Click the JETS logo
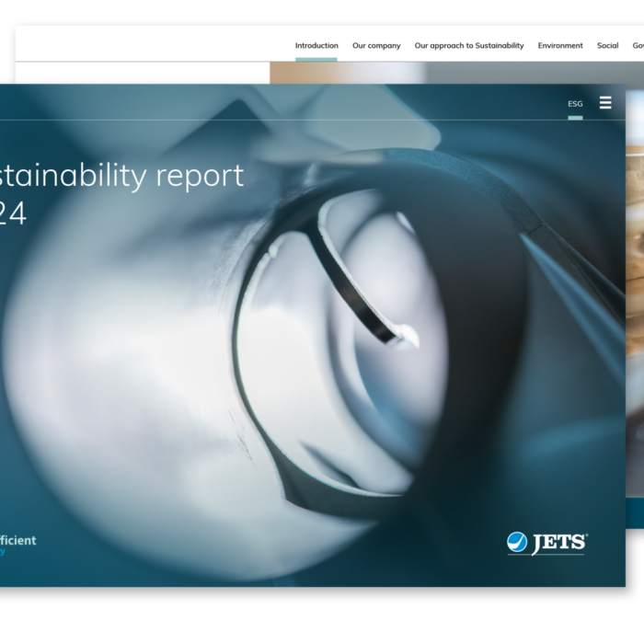Viewport: 644px width, 644px height. tap(547, 544)
